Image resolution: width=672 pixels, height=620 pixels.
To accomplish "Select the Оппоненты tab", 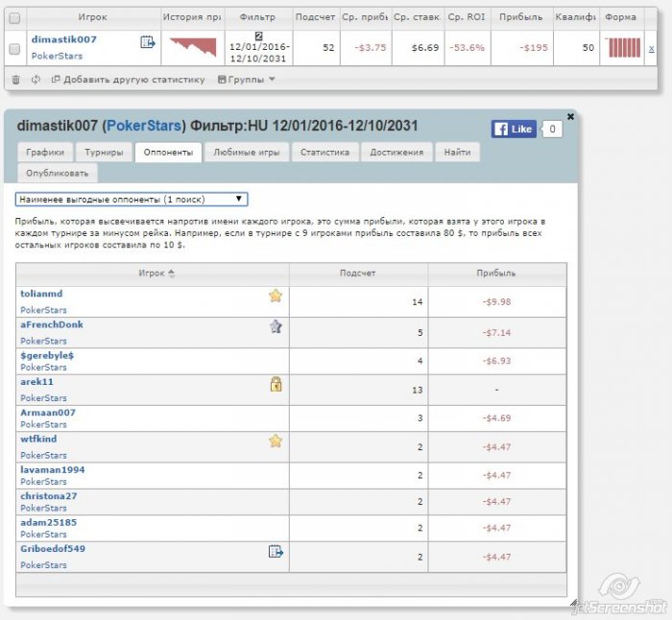I will [168, 152].
